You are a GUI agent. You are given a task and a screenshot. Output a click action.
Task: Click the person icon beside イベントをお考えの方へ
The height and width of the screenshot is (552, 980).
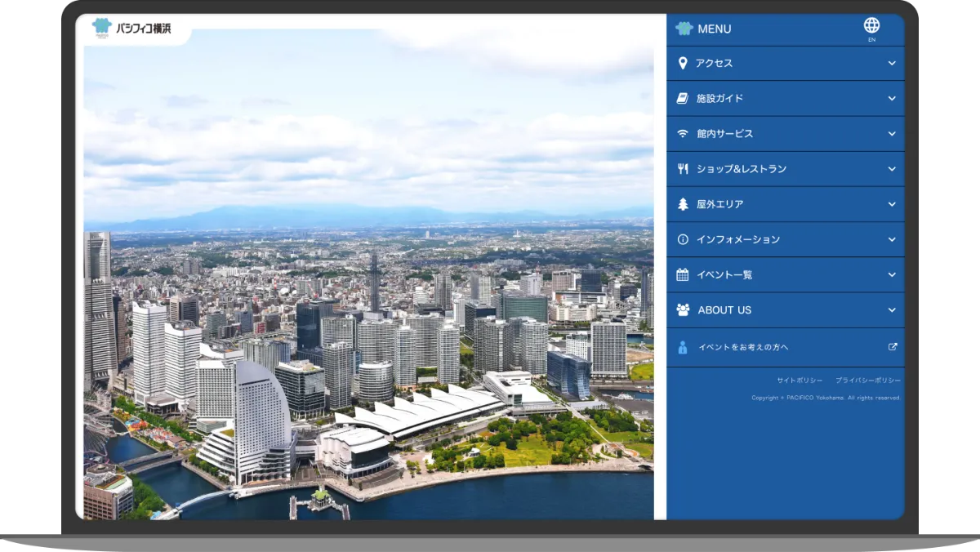coord(683,347)
